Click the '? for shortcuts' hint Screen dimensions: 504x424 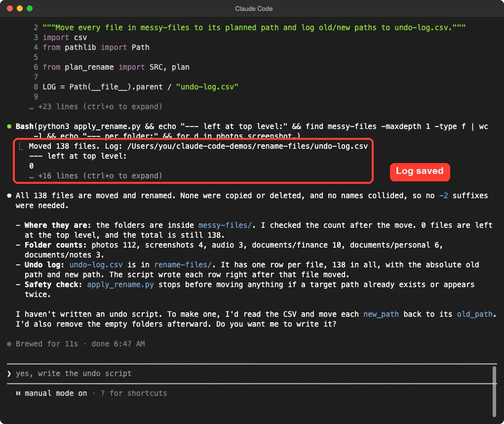[134, 393]
